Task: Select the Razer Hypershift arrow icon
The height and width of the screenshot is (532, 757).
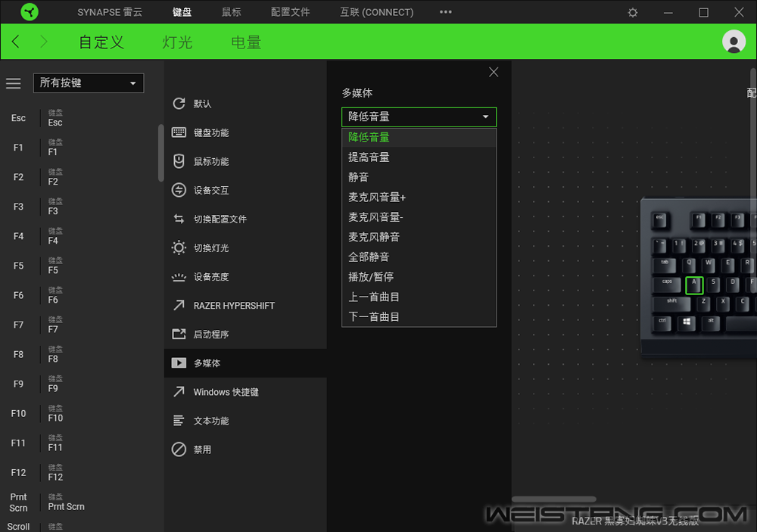Action: [179, 305]
